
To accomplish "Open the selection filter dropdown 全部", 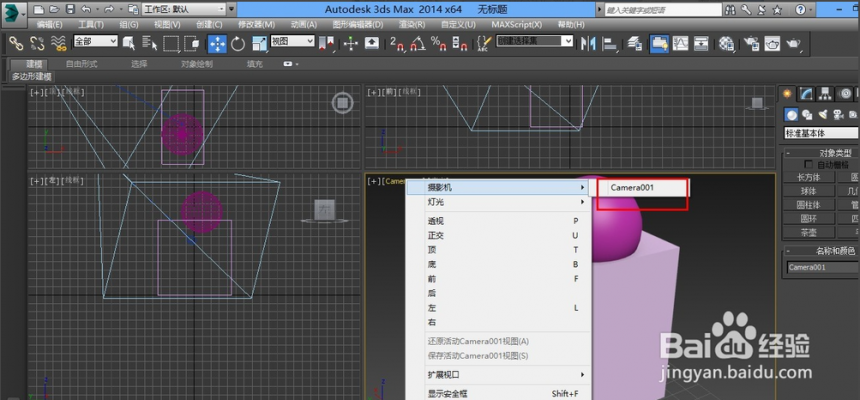I will 96,41.
